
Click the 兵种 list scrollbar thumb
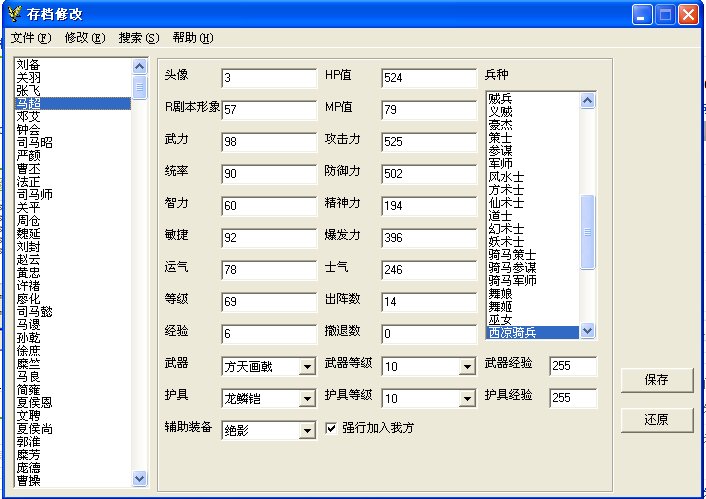(x=587, y=232)
